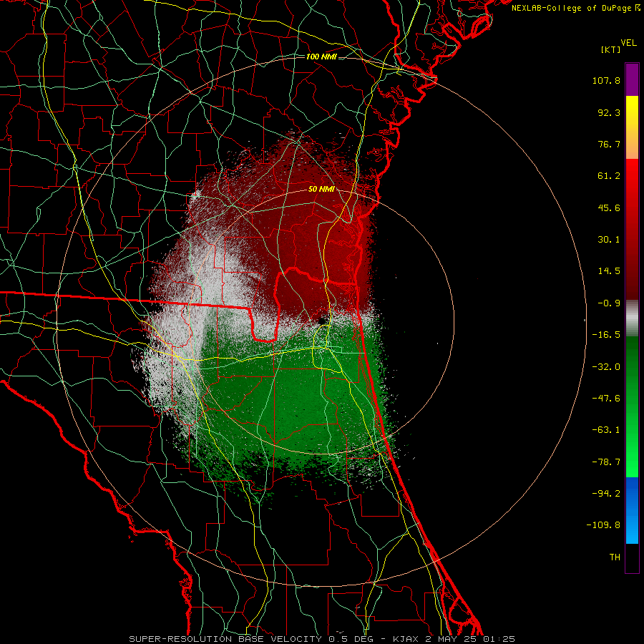Click the 76.7 legend value
Image resolution: width=644 pixels, height=644 pixels.
click(x=609, y=144)
